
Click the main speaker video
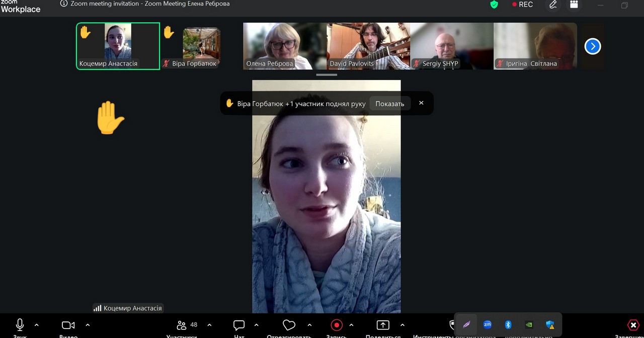pyautogui.click(x=327, y=196)
